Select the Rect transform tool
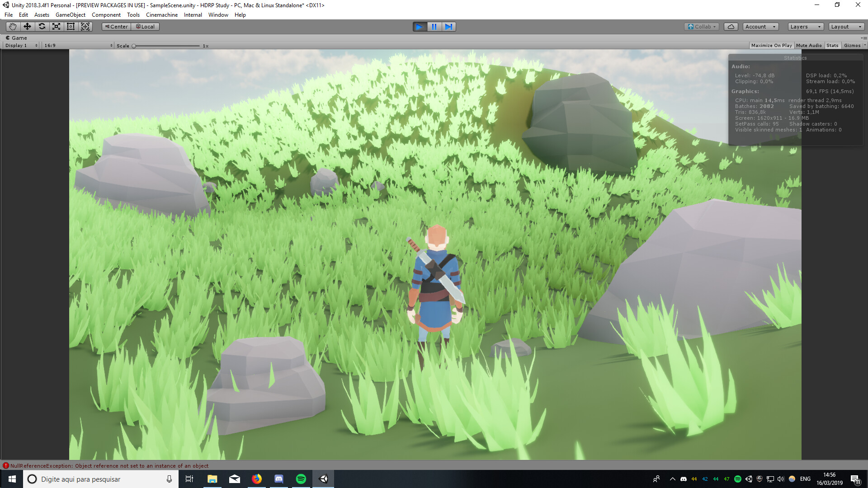Image resolution: width=868 pixels, height=488 pixels. 71,27
